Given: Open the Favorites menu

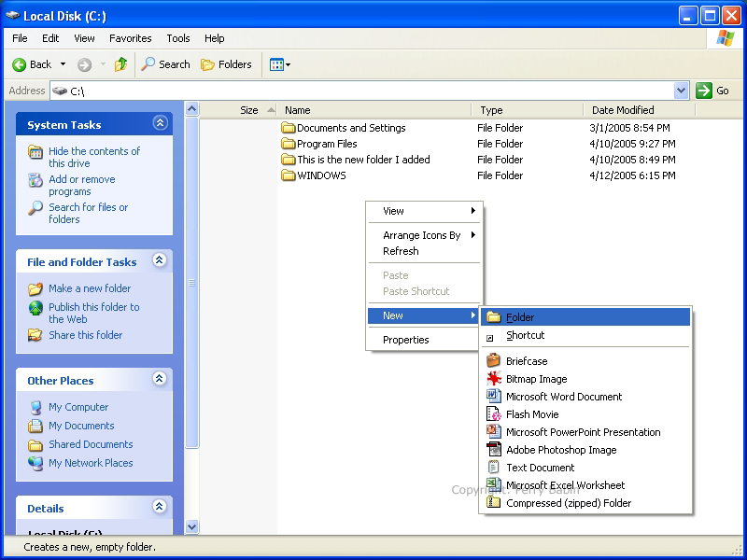Looking at the screenshot, I should [x=131, y=38].
